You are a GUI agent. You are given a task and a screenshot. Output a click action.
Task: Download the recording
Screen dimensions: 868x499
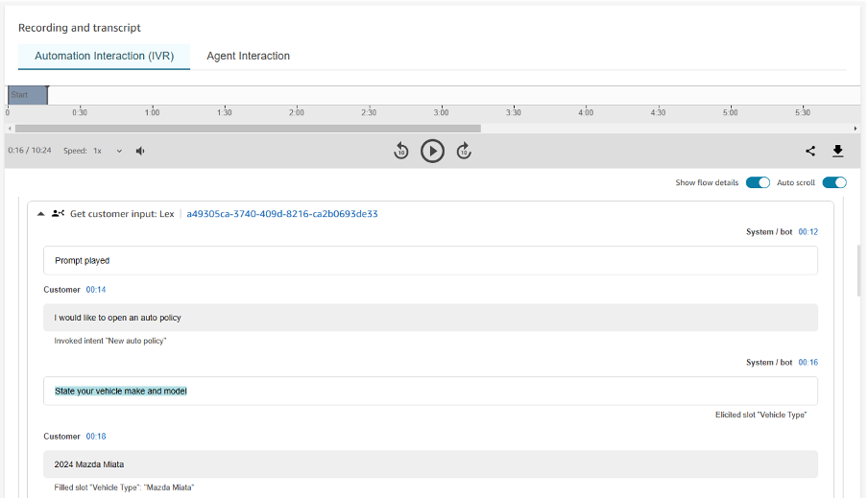[837, 151]
